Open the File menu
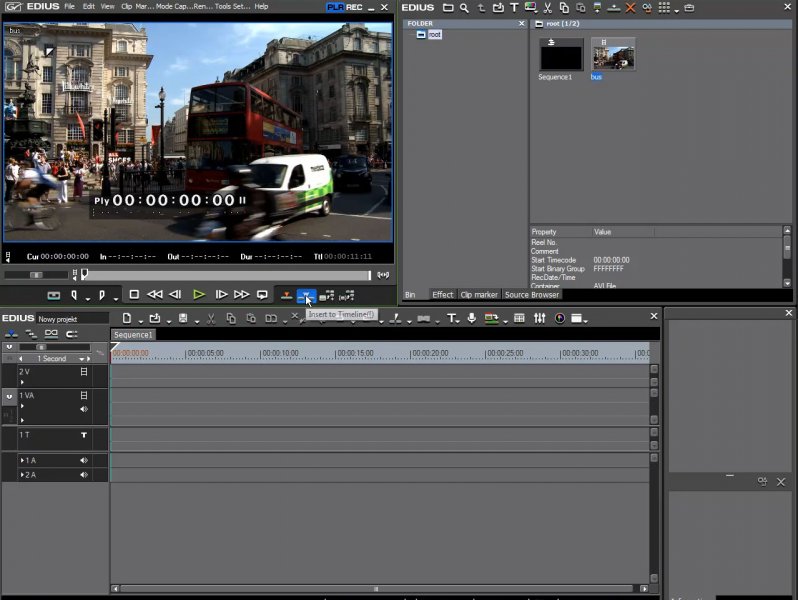The image size is (798, 600). pos(69,7)
